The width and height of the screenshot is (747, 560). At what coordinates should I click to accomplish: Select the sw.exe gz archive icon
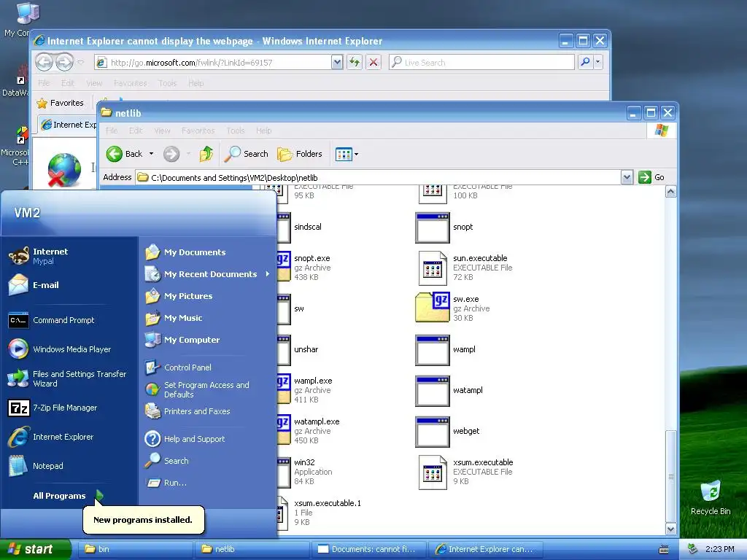432,308
